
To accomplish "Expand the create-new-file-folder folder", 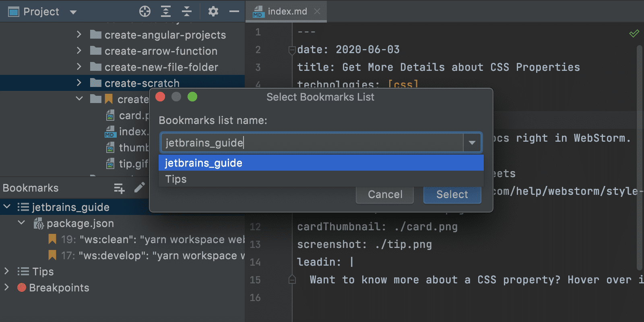I will point(79,67).
